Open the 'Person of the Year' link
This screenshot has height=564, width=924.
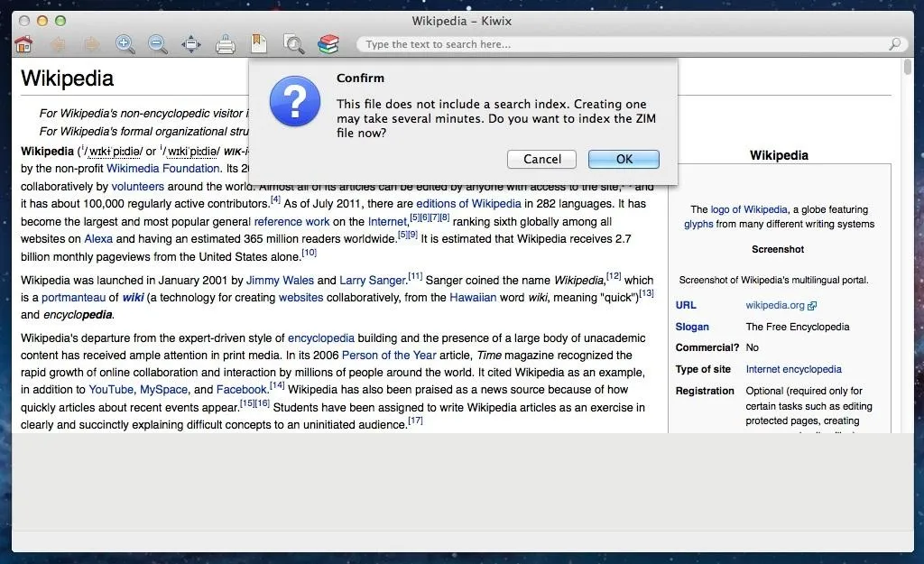tap(389, 356)
